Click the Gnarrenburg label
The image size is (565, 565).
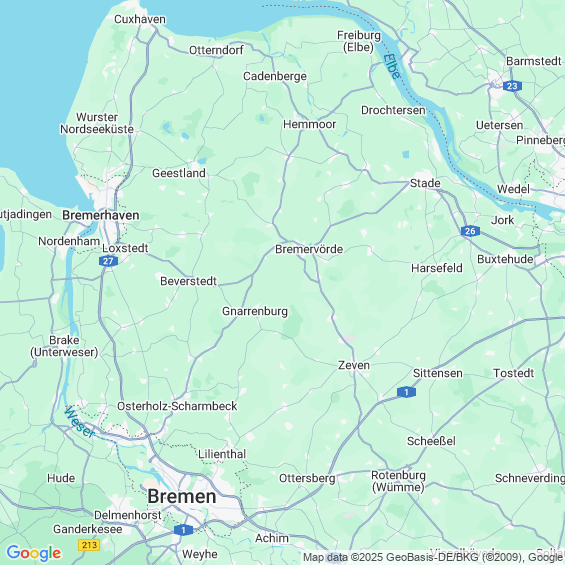click(x=255, y=311)
